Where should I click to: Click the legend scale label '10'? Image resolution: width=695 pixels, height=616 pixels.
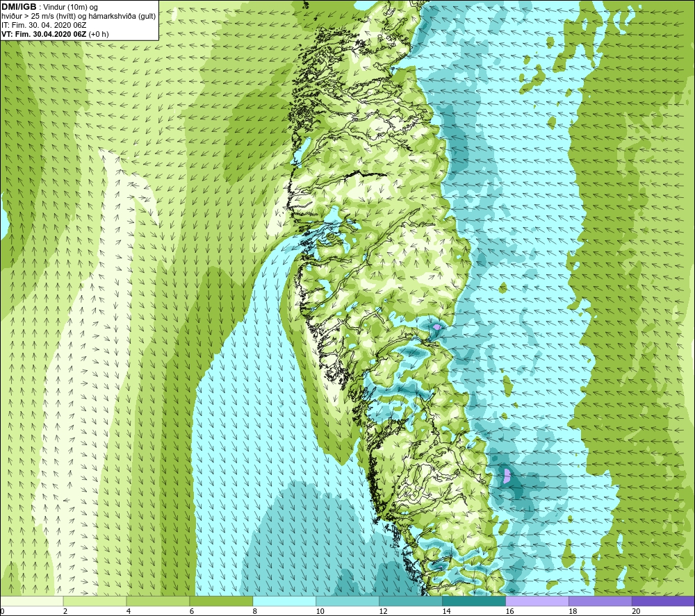(x=320, y=611)
